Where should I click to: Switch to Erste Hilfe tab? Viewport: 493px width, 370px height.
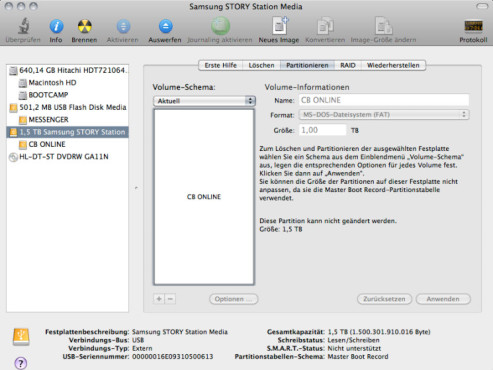[220, 65]
